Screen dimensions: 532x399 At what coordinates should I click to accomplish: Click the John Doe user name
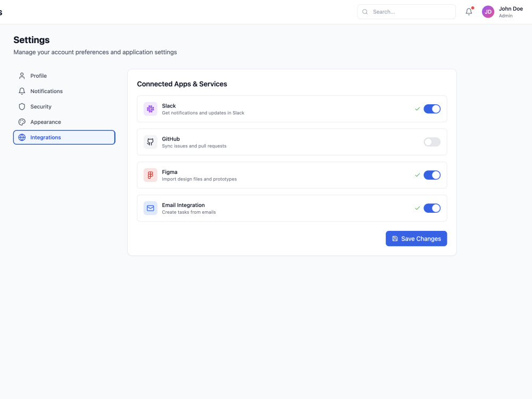click(x=511, y=9)
